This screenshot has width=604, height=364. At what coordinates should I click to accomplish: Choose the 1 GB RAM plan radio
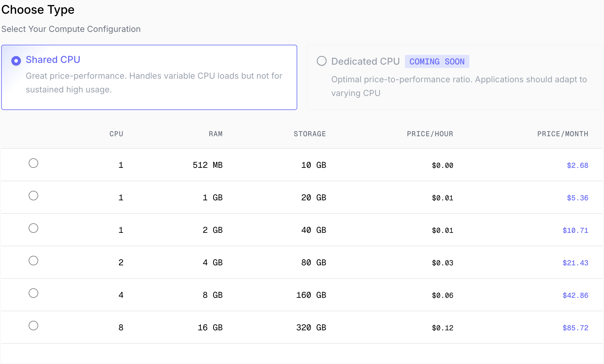coord(33,196)
